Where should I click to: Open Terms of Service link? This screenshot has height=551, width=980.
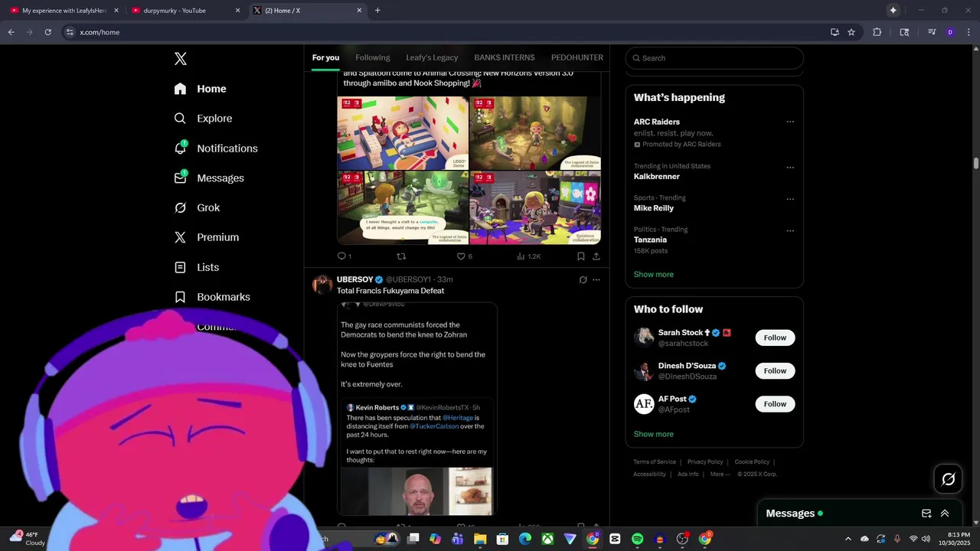coord(655,462)
